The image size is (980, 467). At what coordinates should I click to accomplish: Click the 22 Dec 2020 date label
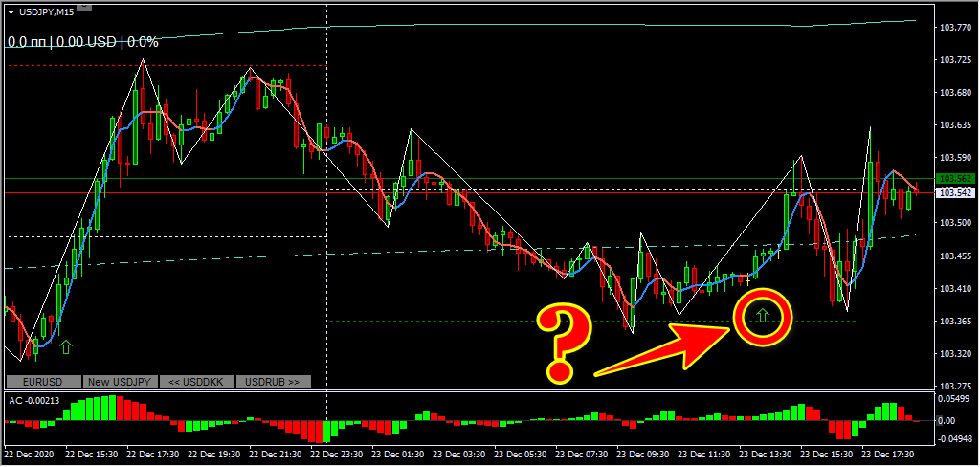tap(30, 454)
